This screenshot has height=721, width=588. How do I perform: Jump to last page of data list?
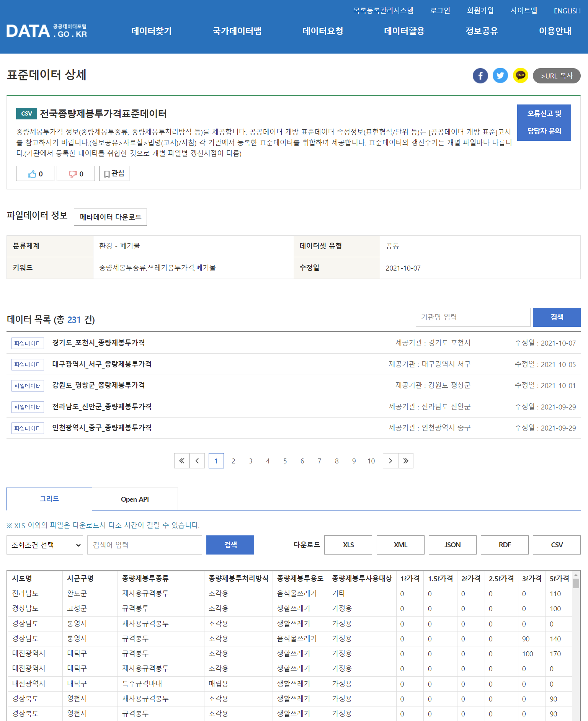(406, 461)
